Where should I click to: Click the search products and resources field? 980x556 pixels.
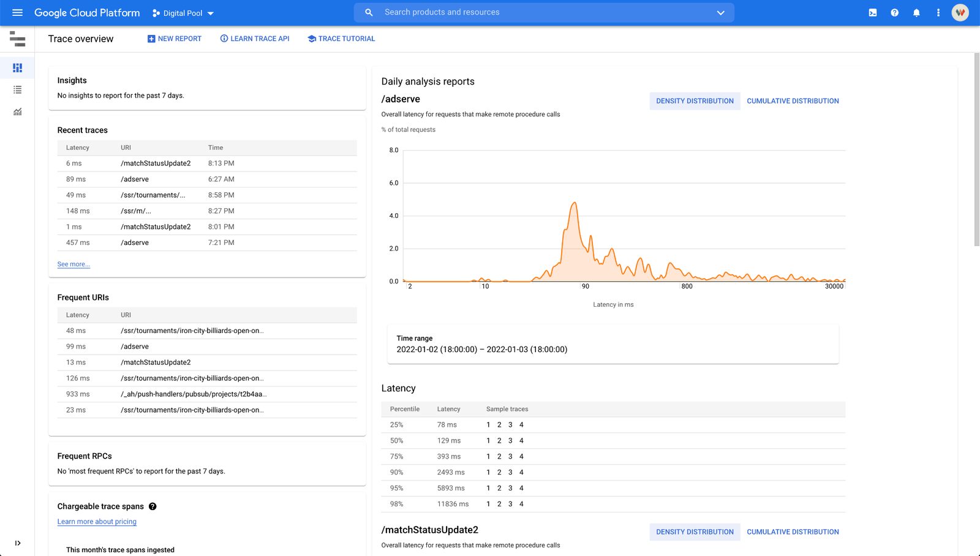coord(544,12)
